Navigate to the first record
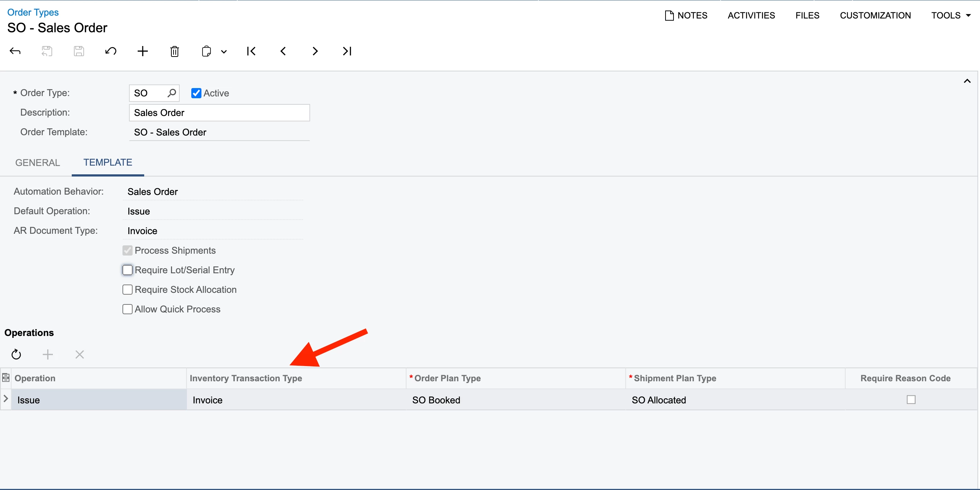Screen dimensions: 980x490 251,51
